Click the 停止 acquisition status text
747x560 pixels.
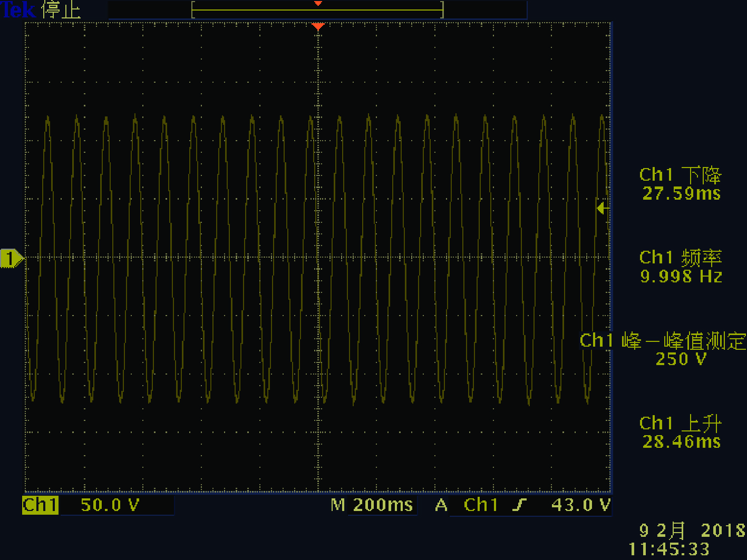point(62,10)
